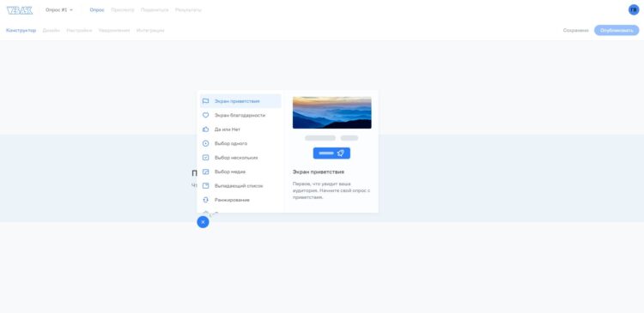Open the Результаты tab

tap(188, 9)
